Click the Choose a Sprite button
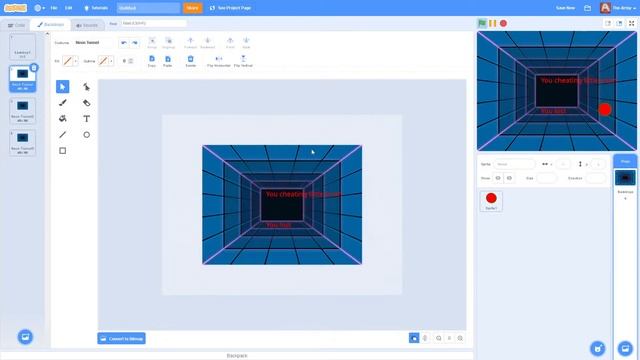This screenshot has width=640, height=360. 598,349
